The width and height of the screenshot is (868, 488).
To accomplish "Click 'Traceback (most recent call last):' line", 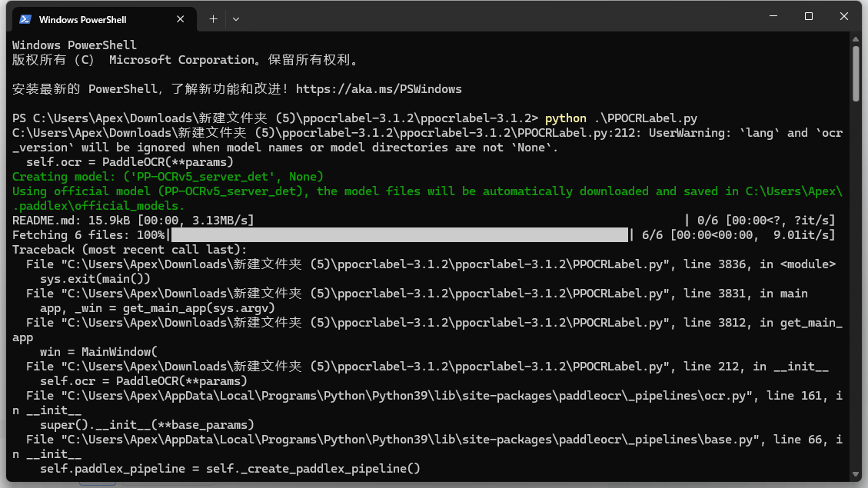I will [129, 250].
